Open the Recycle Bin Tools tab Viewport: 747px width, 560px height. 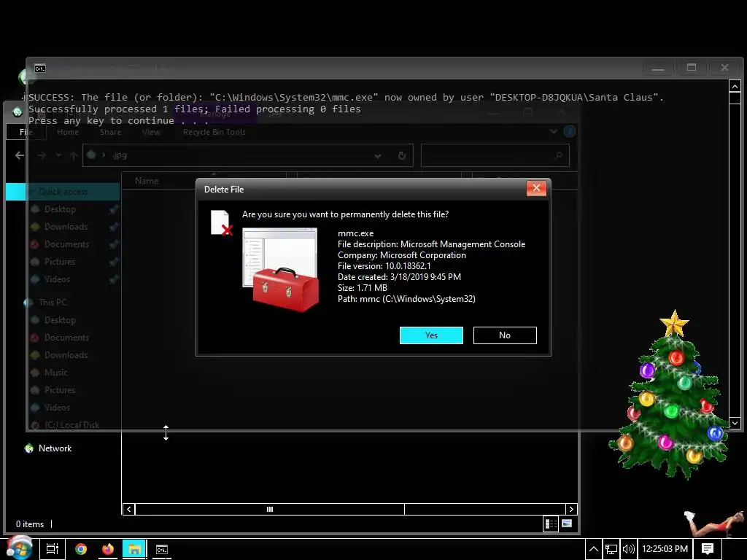point(214,132)
